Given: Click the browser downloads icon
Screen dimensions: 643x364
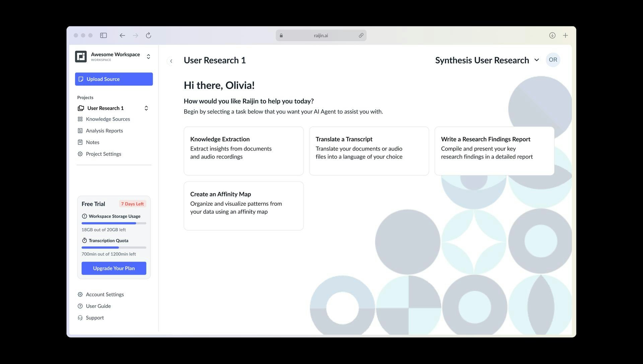Looking at the screenshot, I should [x=552, y=35].
